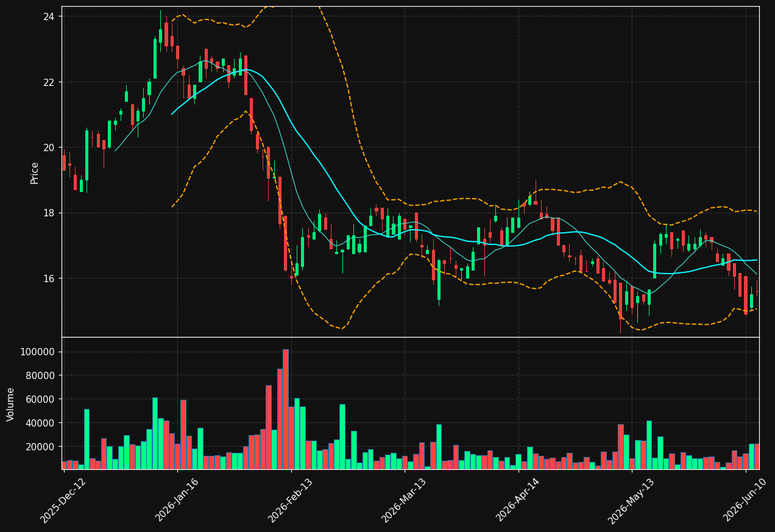
Task: Click the 2026-Feb-13 date label
Action: pos(291,500)
